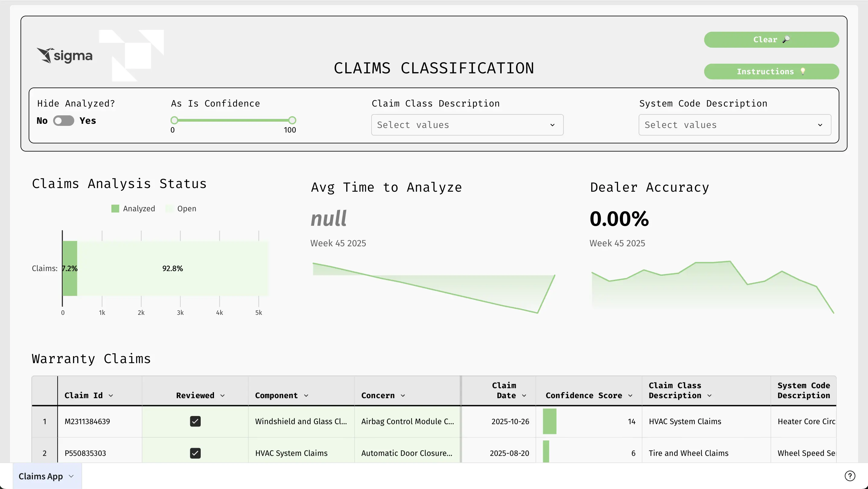Click the Analyzed legend color swatch
The width and height of the screenshot is (868, 489).
tap(115, 209)
